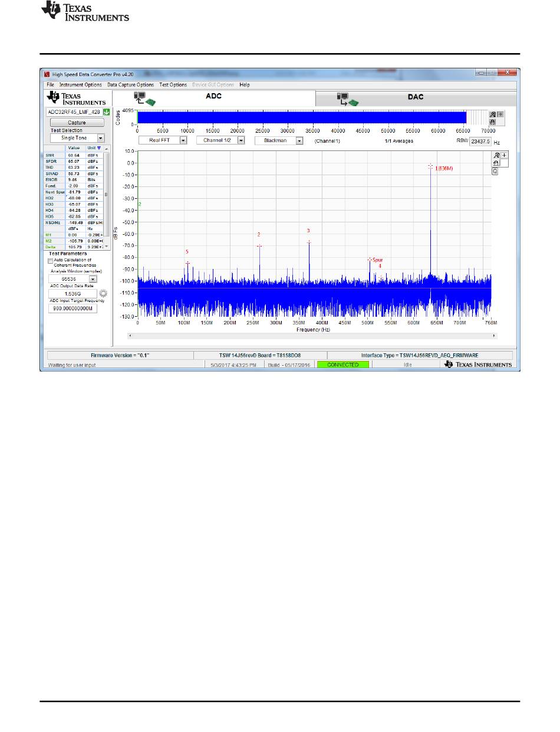The width and height of the screenshot is (560, 732).
Task: Click the ADC32RF45_LMF_428 device selector field
Action: pyautogui.click(x=74, y=111)
